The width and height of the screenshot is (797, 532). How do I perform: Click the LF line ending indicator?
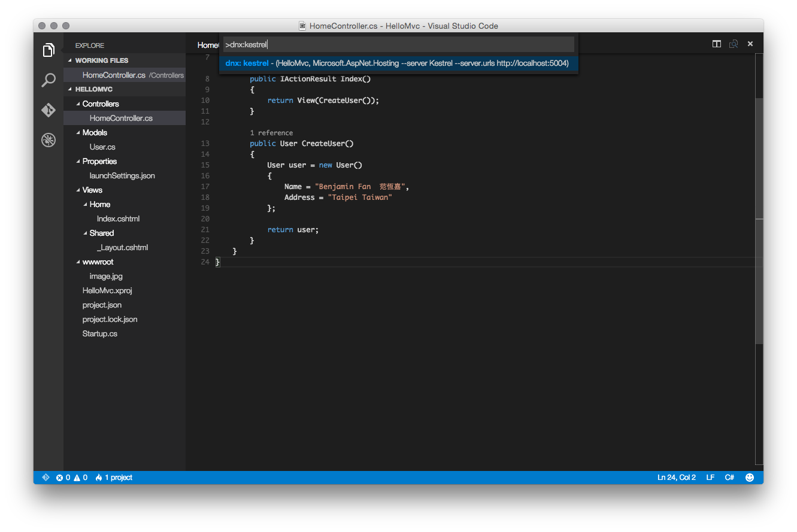coord(710,478)
